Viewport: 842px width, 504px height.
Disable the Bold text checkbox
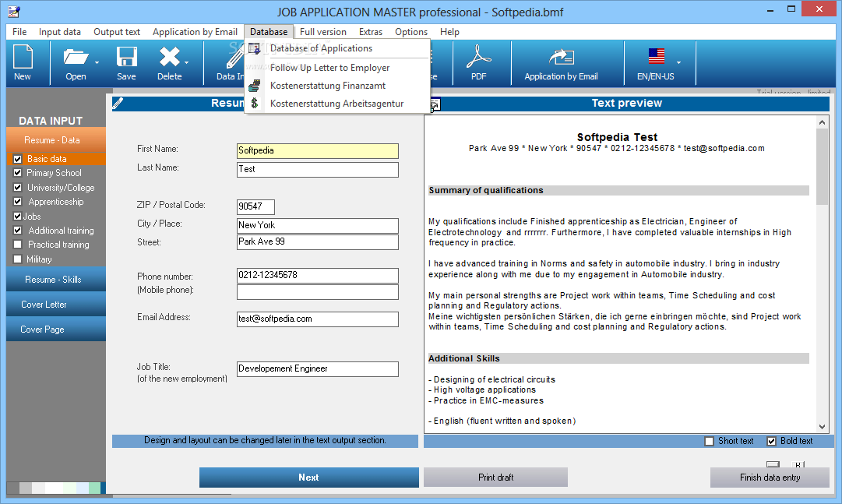772,441
